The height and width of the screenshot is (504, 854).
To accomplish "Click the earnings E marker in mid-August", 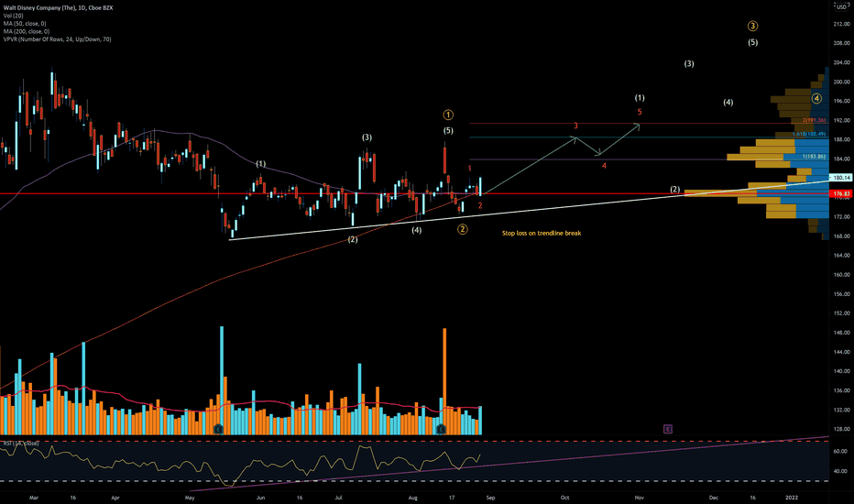I will point(441,430).
